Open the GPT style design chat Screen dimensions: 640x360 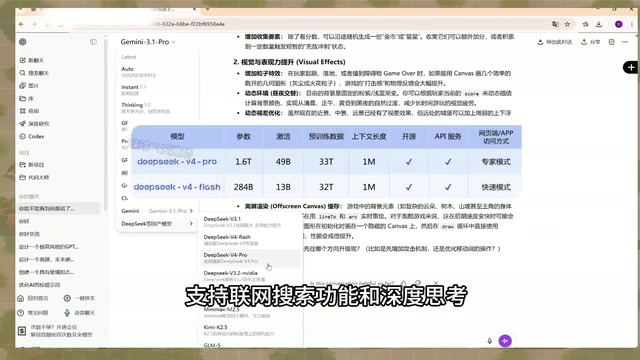coord(48,246)
